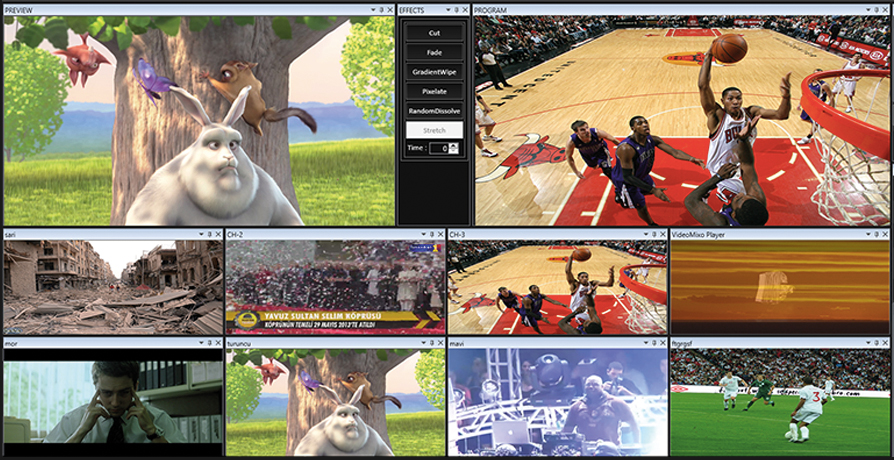
Task: Select the sari ruined street video source
Action: (113, 287)
